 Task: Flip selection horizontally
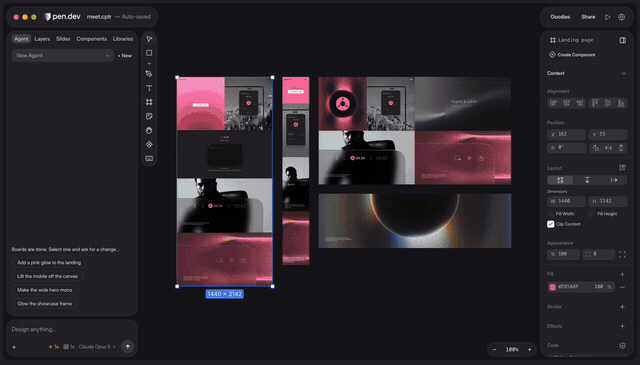pos(608,148)
